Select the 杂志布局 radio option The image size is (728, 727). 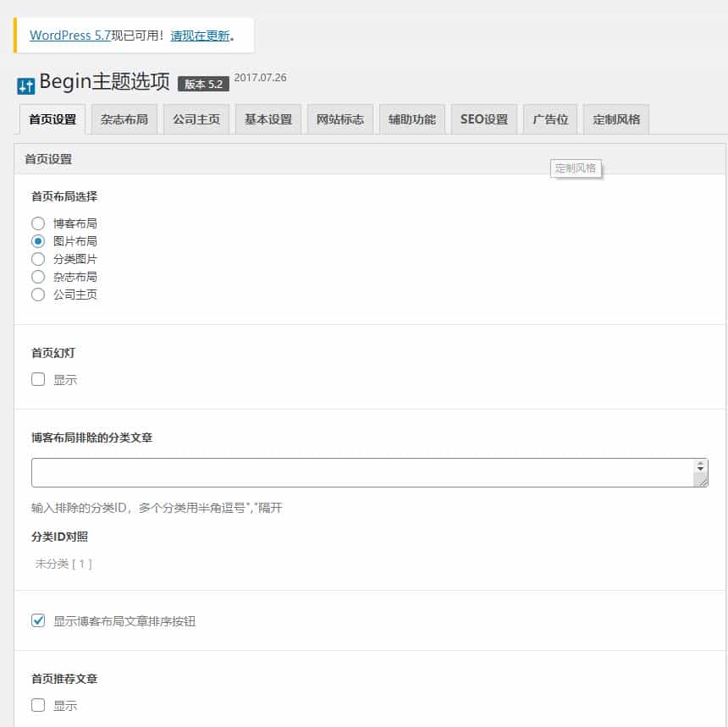[x=38, y=276]
